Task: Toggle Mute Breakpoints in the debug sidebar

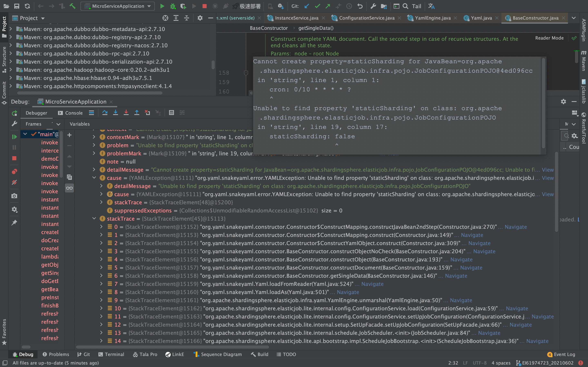Action: (14, 182)
